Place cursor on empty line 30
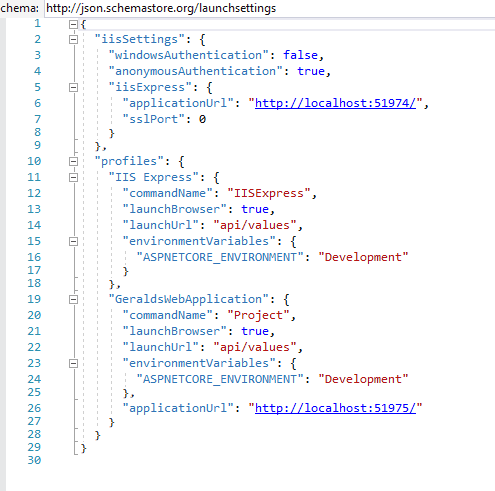The width and height of the screenshot is (495, 491). click(233, 460)
